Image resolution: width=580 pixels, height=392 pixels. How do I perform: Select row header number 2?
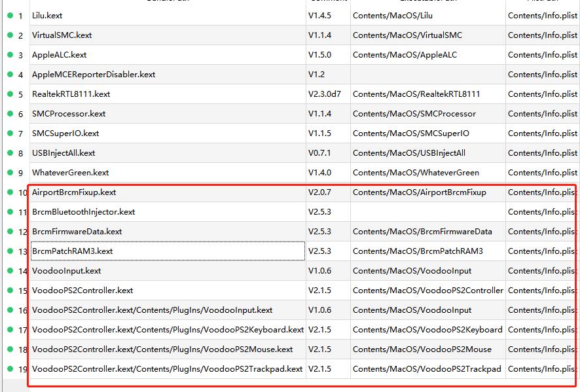pyautogui.click(x=21, y=35)
